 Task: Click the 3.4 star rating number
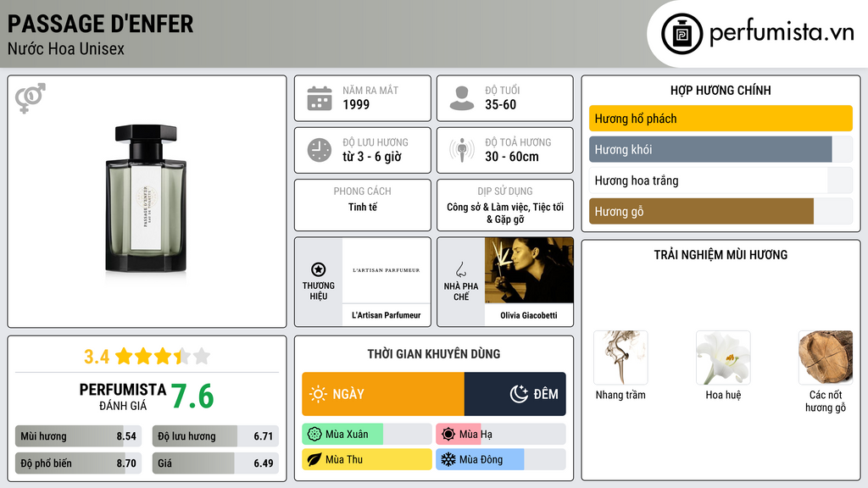[x=97, y=357]
